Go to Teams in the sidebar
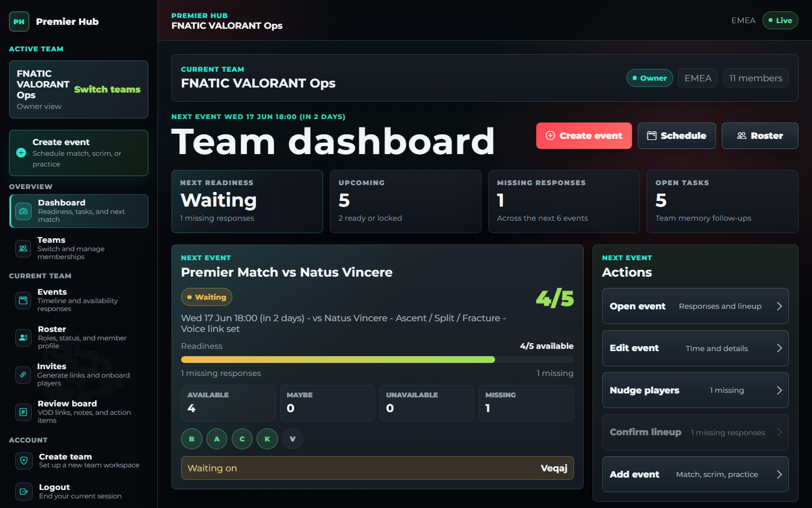The image size is (812, 508). point(79,248)
